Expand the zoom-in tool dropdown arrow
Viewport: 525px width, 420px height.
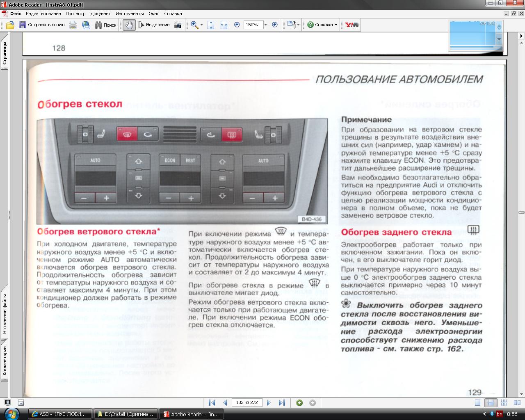(201, 25)
